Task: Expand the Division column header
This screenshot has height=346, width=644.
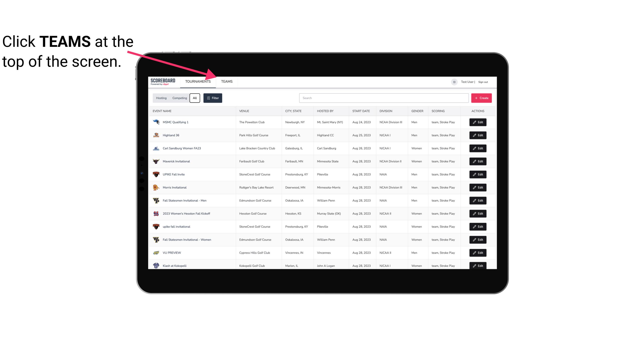Action: coord(386,111)
